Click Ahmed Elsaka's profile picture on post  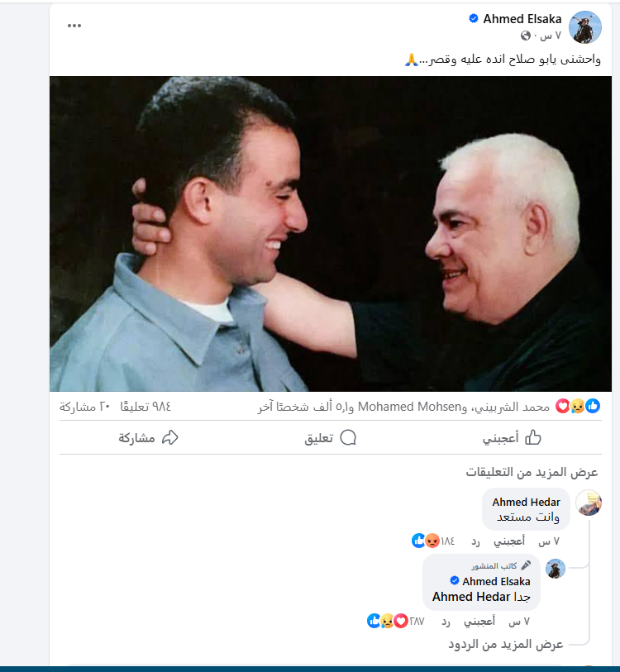(x=584, y=27)
